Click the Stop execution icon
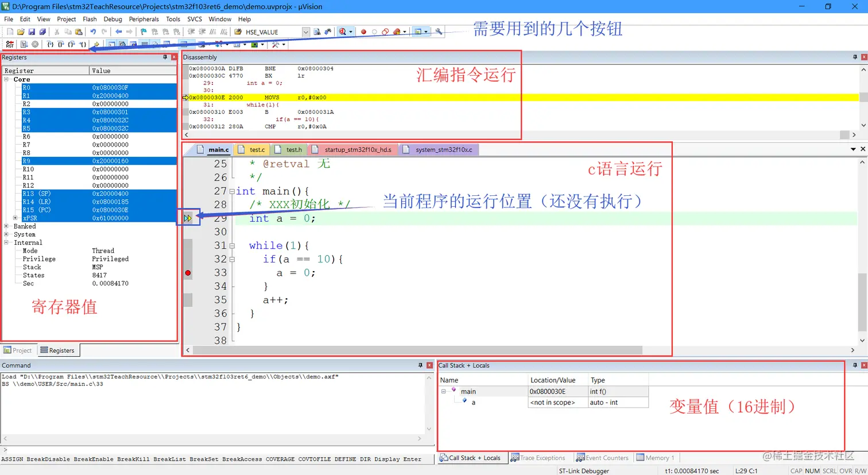This screenshot has height=475, width=868. [x=35, y=44]
